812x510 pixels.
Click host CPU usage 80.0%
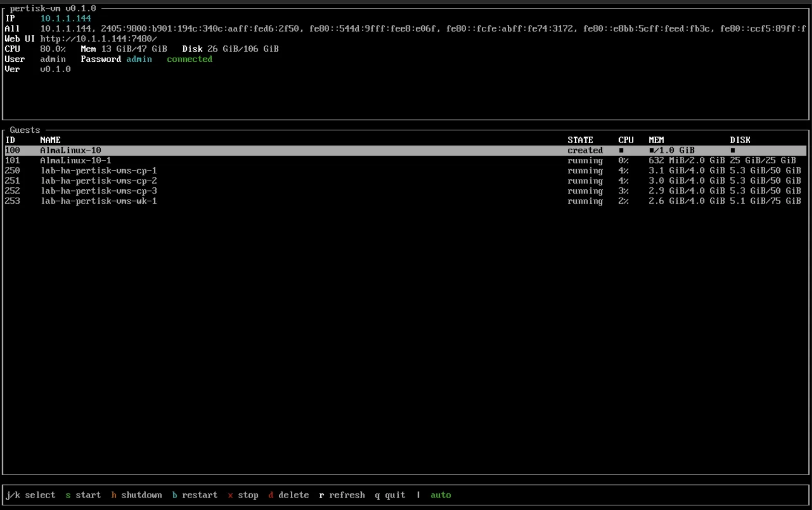click(53, 49)
